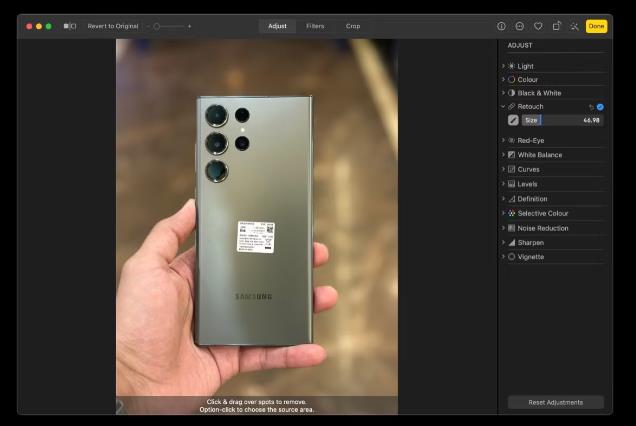Click the Noise Reduction icon

(511, 228)
